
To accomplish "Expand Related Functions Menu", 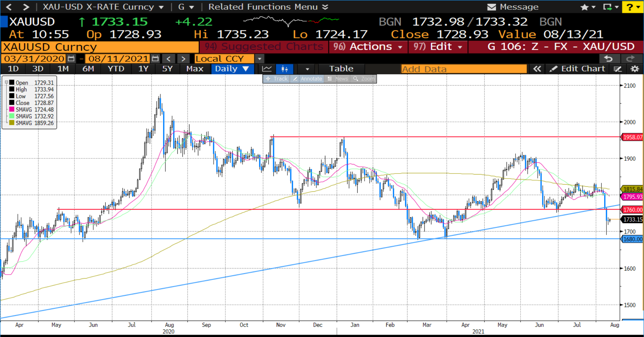I will [x=268, y=7].
